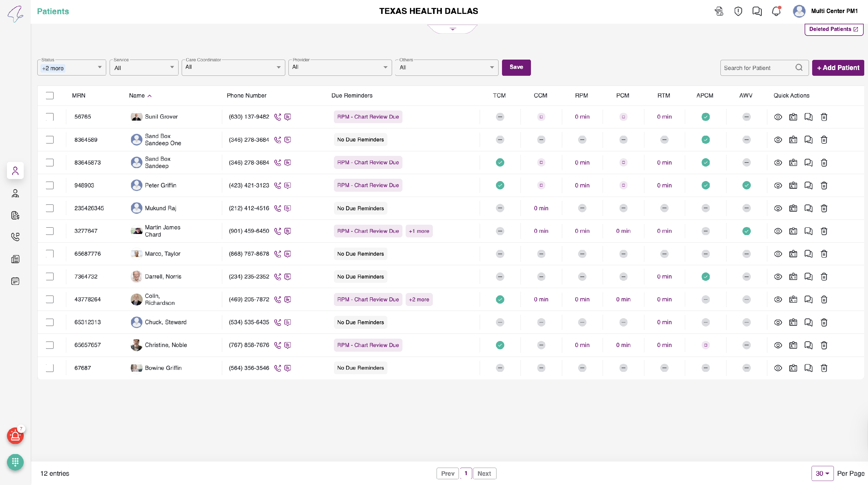
Task: Open ID card icon for Christine, Noble
Action: pos(793,345)
